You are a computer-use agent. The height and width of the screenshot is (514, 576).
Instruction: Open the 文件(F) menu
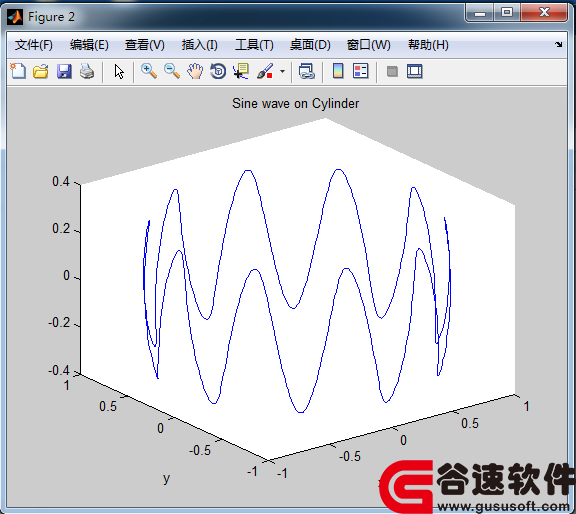click(34, 45)
